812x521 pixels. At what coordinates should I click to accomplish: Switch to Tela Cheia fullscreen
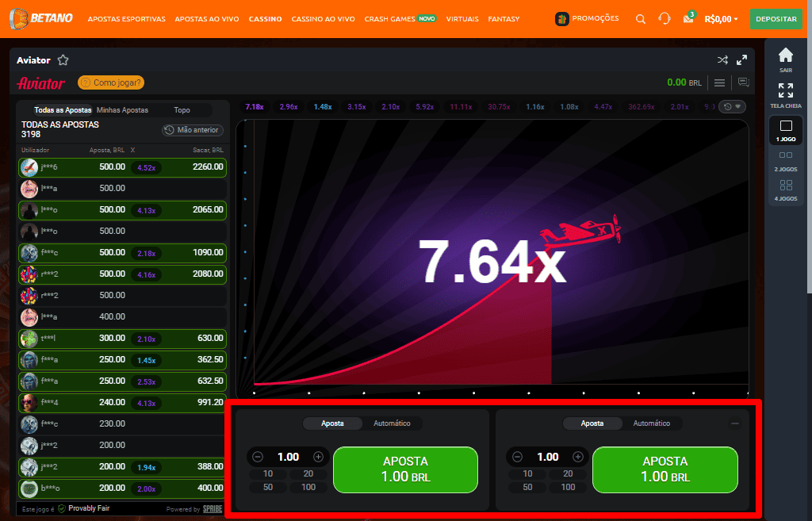786,96
